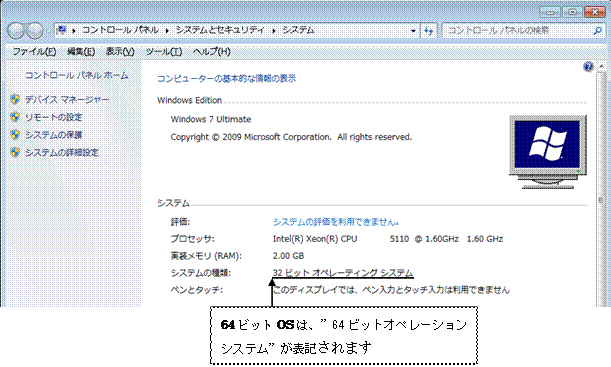Open the 表示(V) menu

[x=120, y=51]
